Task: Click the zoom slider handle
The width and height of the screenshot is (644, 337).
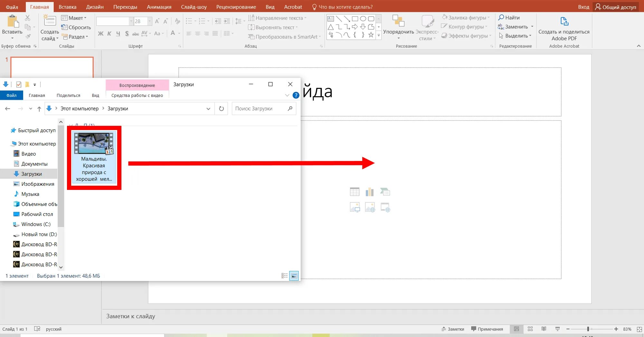Action: (x=588, y=329)
